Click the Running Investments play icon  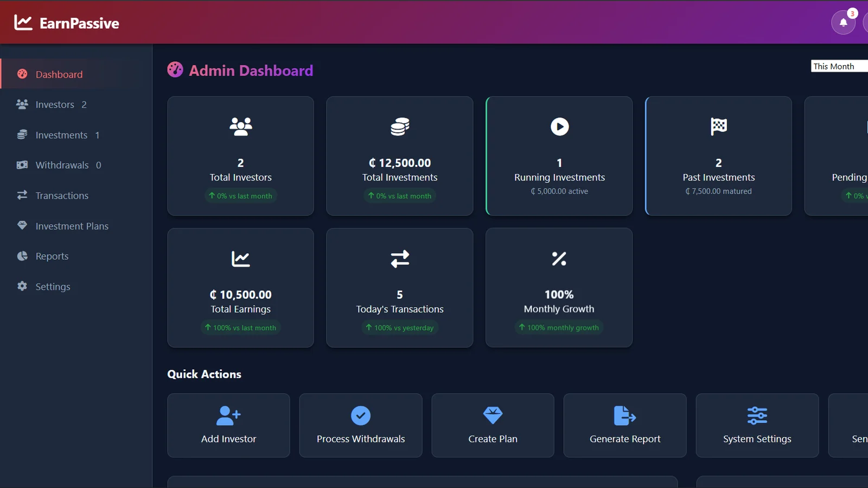tap(559, 126)
